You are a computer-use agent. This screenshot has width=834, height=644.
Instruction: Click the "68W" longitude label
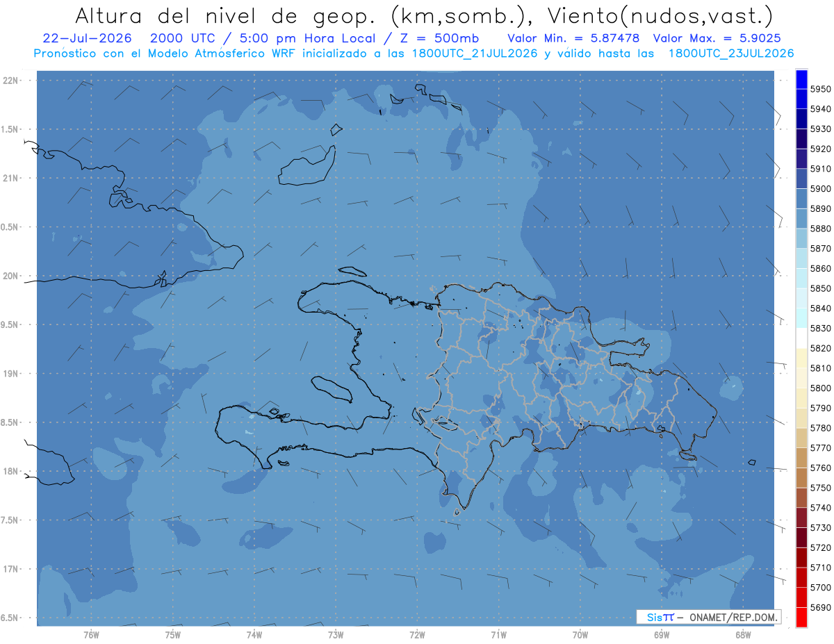coord(743,634)
